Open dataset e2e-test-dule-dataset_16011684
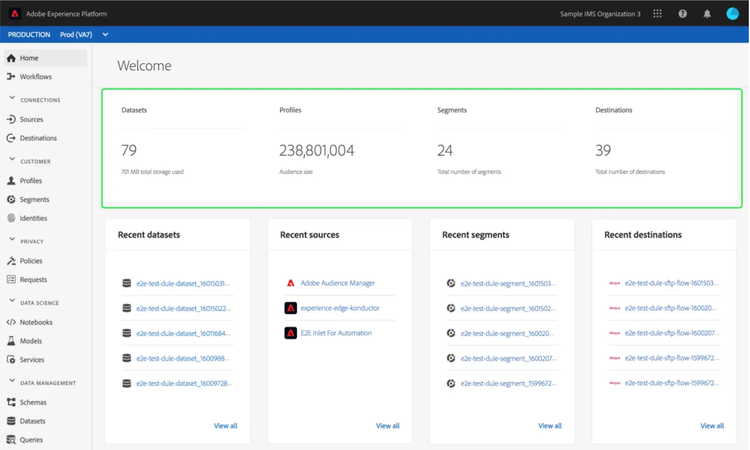The height and width of the screenshot is (450, 750). pos(183,333)
